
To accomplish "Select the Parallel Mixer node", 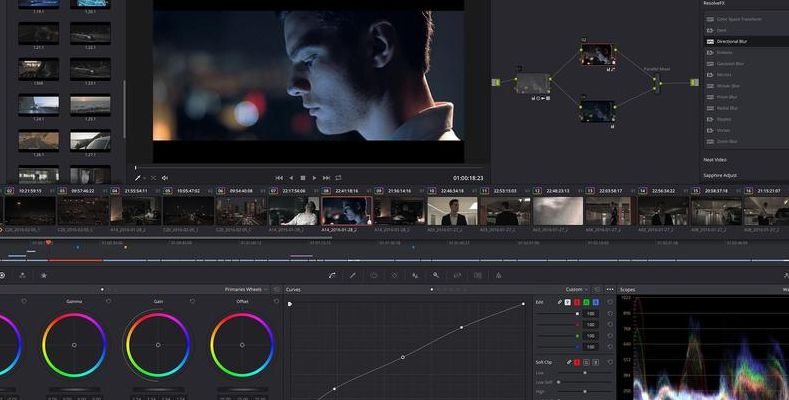I will pos(656,83).
